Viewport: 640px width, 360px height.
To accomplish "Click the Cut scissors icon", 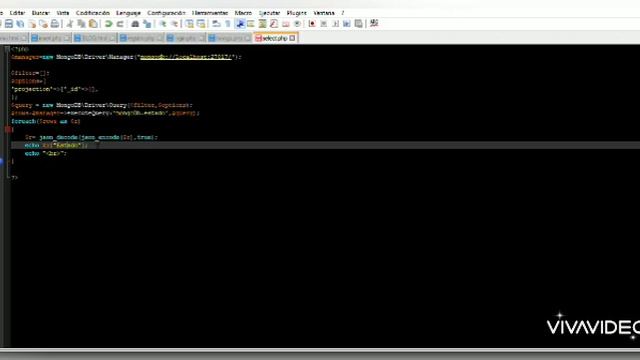I will [x=70, y=24].
